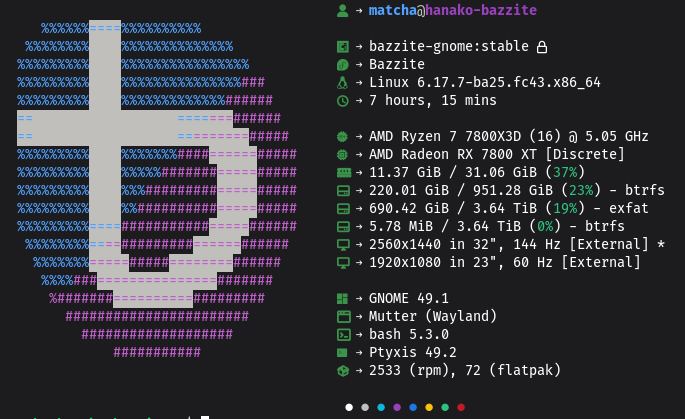This screenshot has width=685, height=419.
Task: Click the disk usage percentage 23%
Action: 581,190
